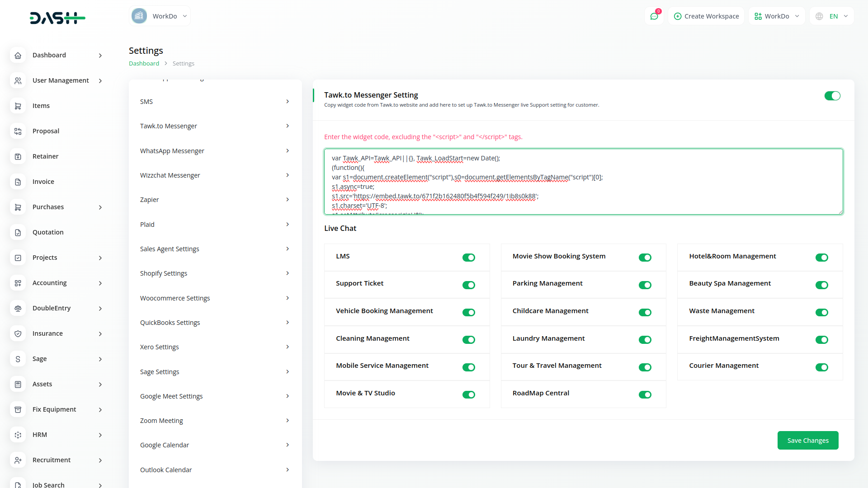The height and width of the screenshot is (488, 868).
Task: Disable the Tawk.to Messenger Setting toggle
Action: coord(832,96)
